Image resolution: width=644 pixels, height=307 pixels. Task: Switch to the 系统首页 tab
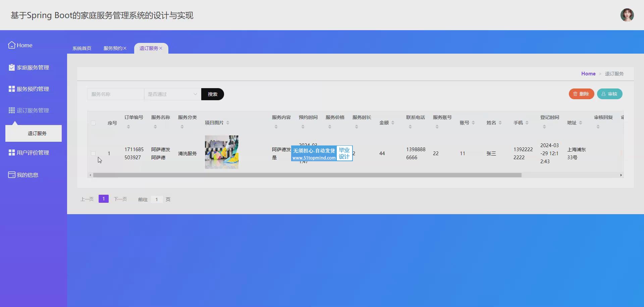pos(82,48)
